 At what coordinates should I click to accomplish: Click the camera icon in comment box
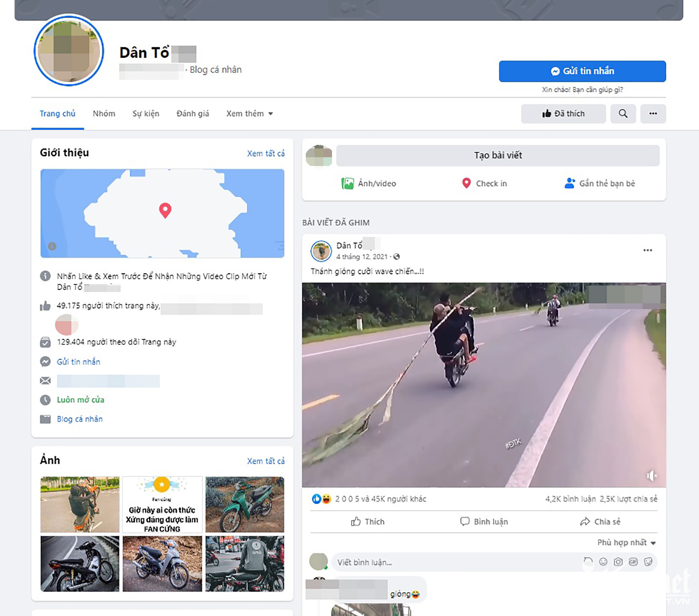click(x=618, y=562)
